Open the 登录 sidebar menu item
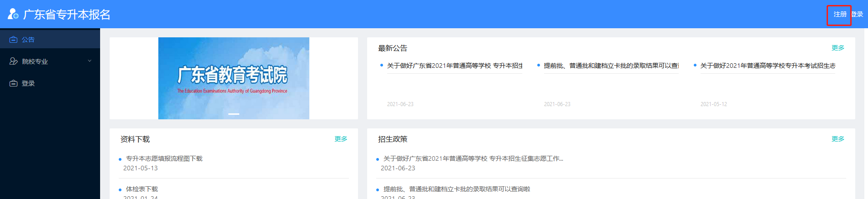The width and height of the screenshot is (868, 199). click(50, 83)
